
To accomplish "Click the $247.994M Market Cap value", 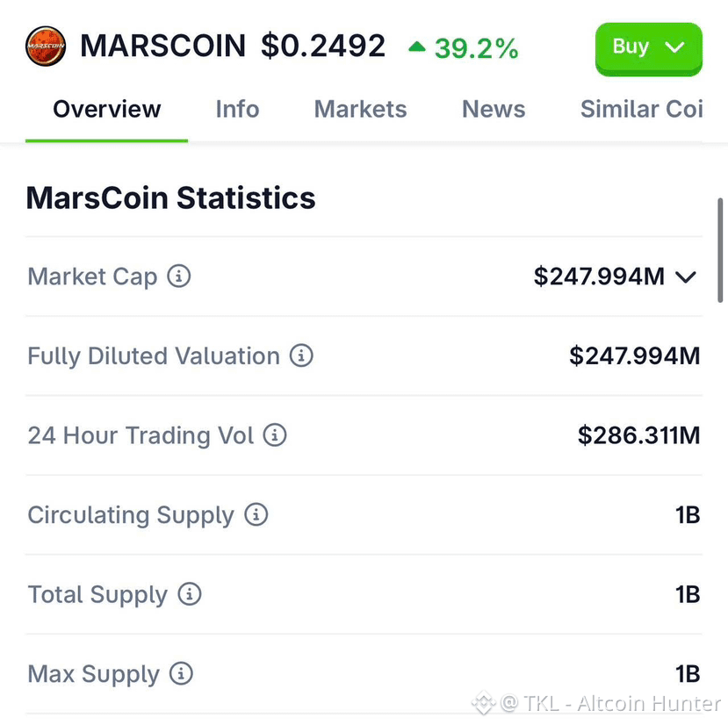I will click(599, 276).
